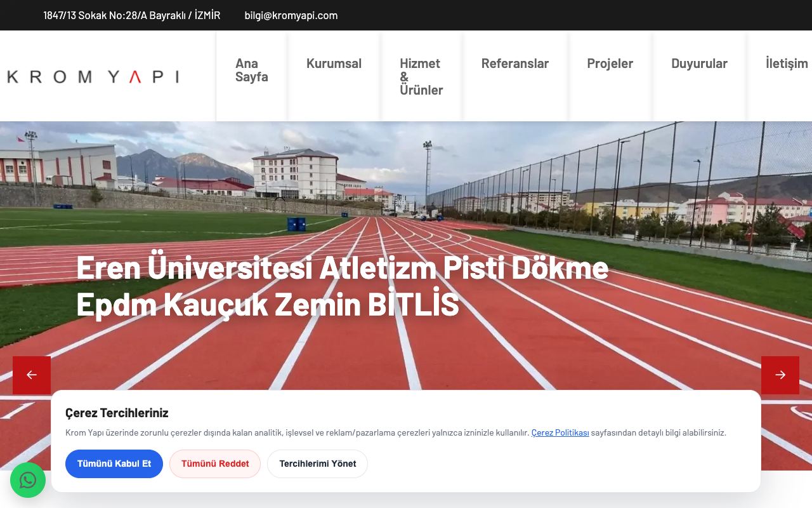The width and height of the screenshot is (812, 508).
Task: Open Kurumsal menu item
Action: pos(334,63)
